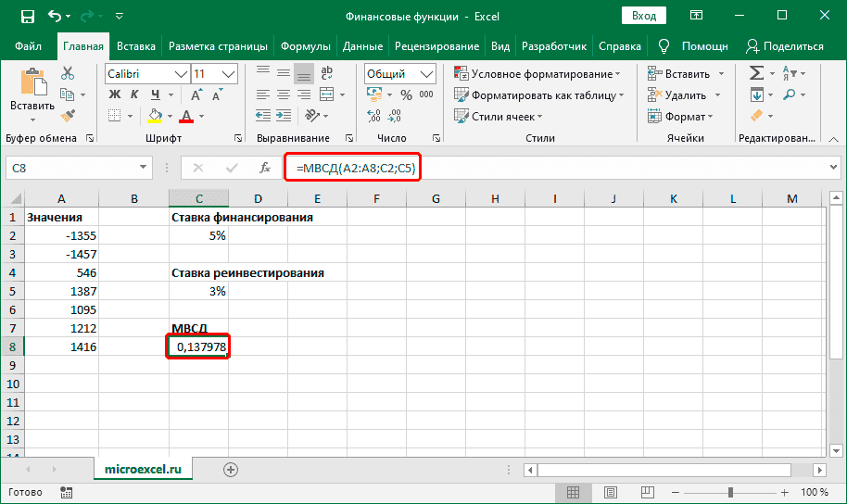Click the Insert Function fx icon
The height and width of the screenshot is (504, 847).
[x=265, y=168]
